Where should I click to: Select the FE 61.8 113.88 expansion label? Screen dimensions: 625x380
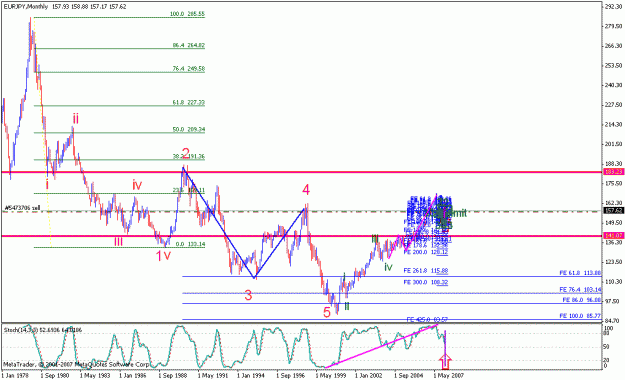pyautogui.click(x=580, y=273)
